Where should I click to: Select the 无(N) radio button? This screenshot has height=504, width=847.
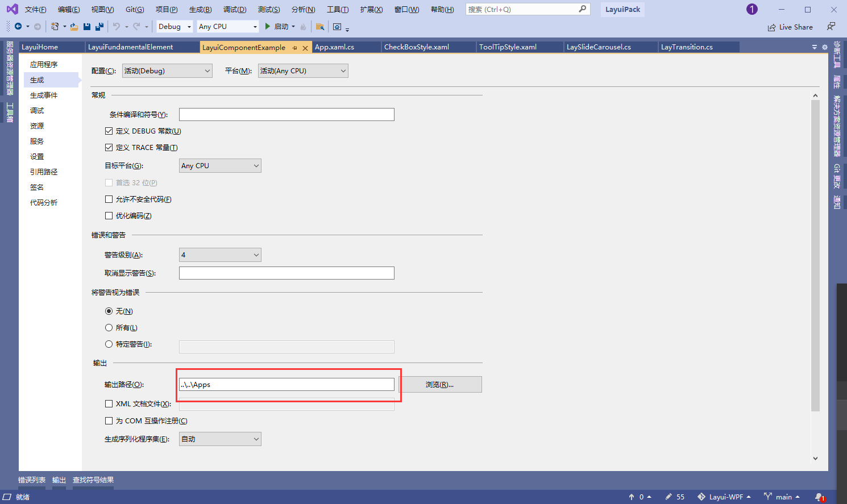pyautogui.click(x=109, y=311)
